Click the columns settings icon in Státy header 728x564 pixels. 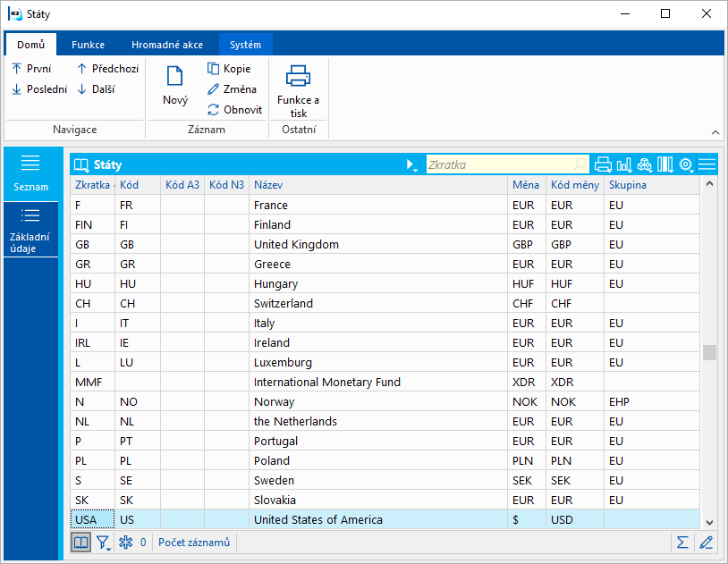click(x=665, y=164)
